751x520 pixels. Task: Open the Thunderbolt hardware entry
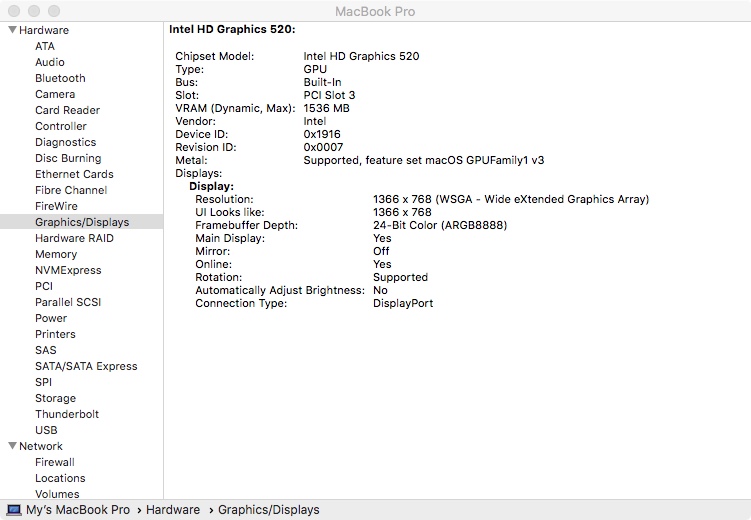tap(67, 414)
